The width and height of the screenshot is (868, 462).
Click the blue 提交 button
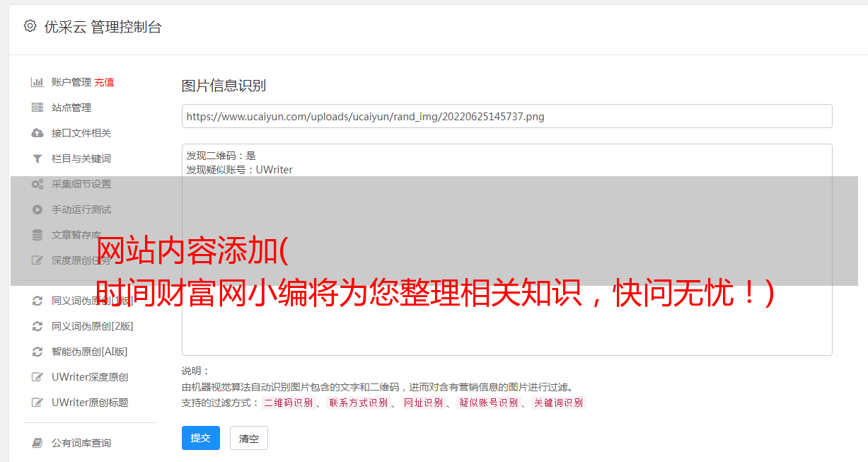(201, 438)
